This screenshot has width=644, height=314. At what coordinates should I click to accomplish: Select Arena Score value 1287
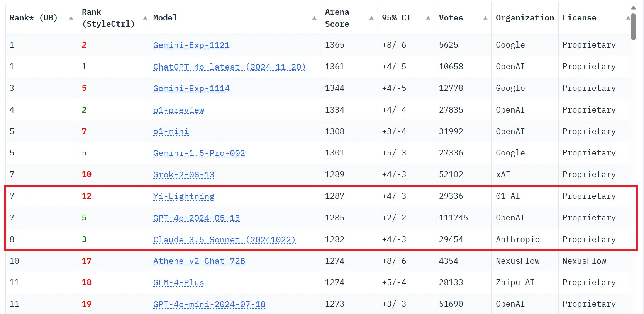335,196
